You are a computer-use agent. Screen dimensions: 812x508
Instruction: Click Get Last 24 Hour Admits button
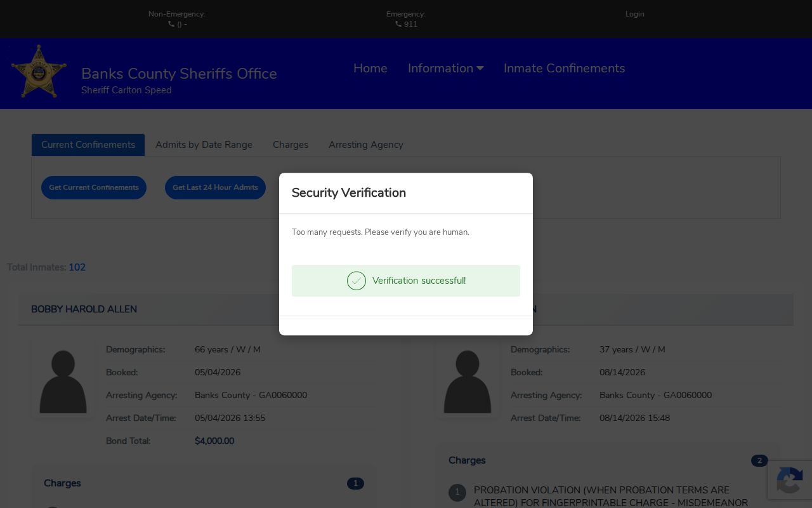tap(215, 187)
